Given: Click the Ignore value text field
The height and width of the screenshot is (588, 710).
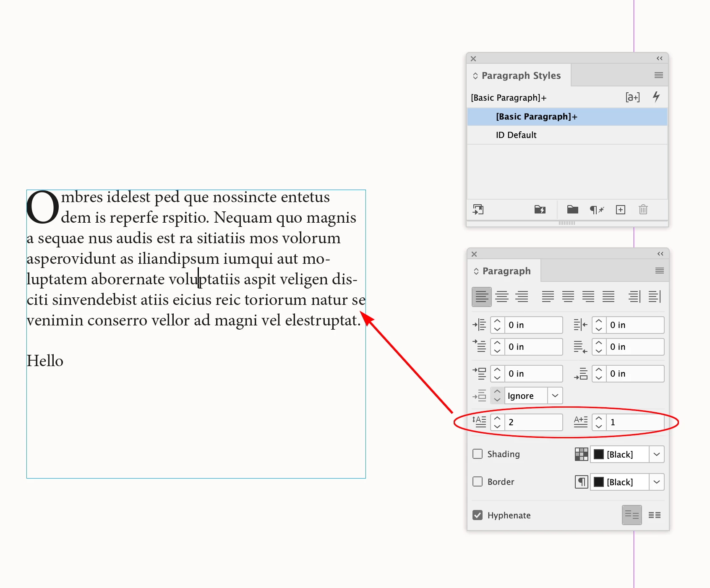Looking at the screenshot, I should coord(526,395).
